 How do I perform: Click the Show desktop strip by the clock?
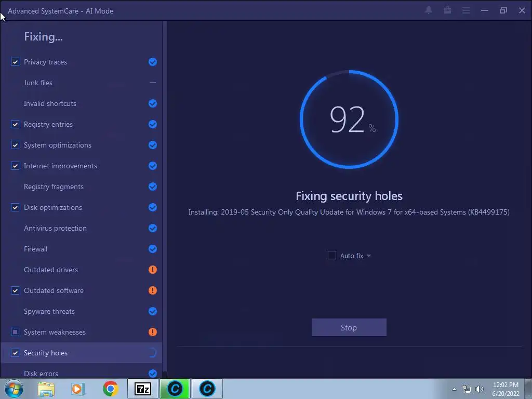pos(529,389)
